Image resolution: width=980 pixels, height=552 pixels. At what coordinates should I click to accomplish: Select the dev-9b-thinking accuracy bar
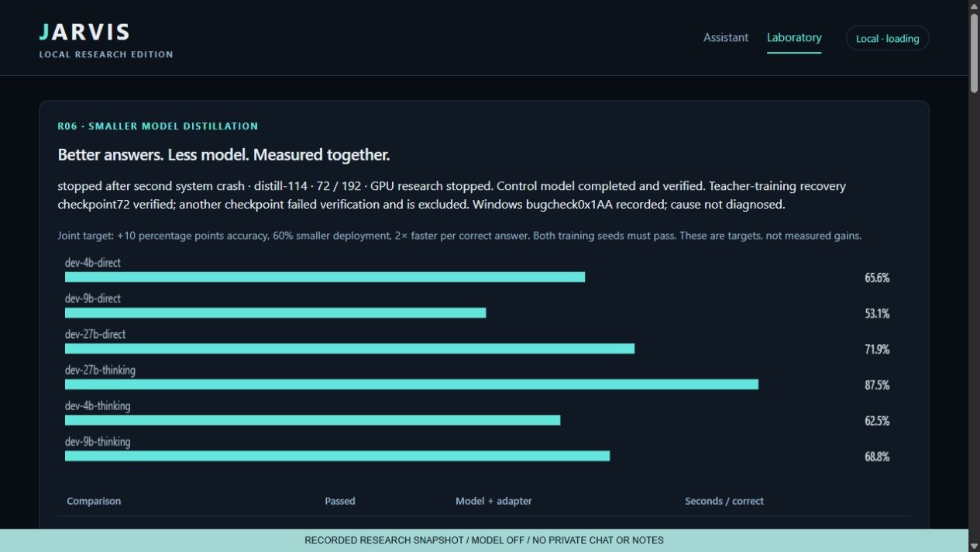click(337, 455)
